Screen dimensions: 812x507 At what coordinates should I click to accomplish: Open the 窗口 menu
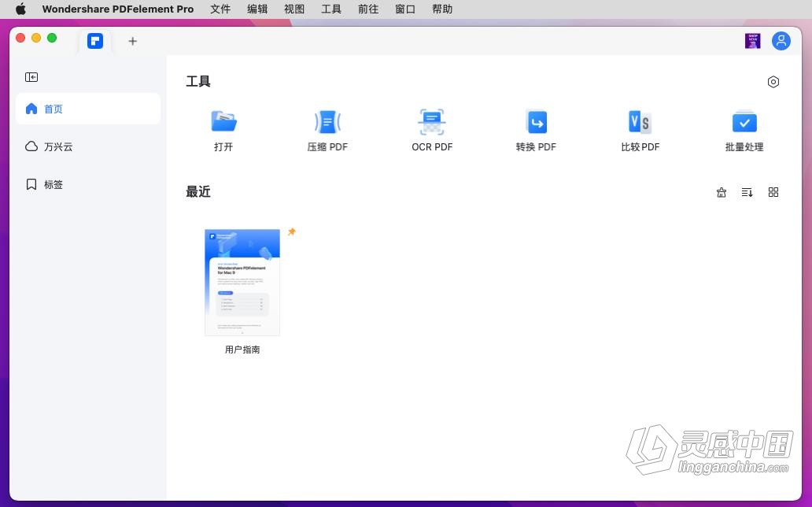[x=405, y=9]
